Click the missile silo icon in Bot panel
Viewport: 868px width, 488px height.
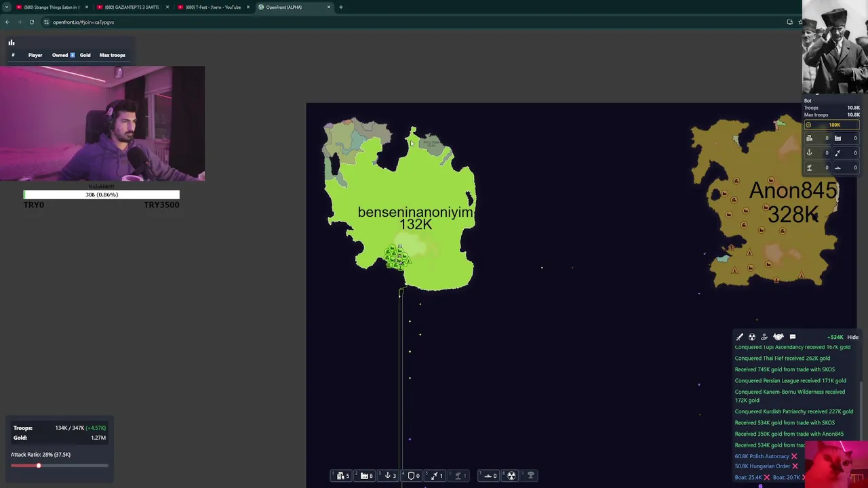(837, 153)
